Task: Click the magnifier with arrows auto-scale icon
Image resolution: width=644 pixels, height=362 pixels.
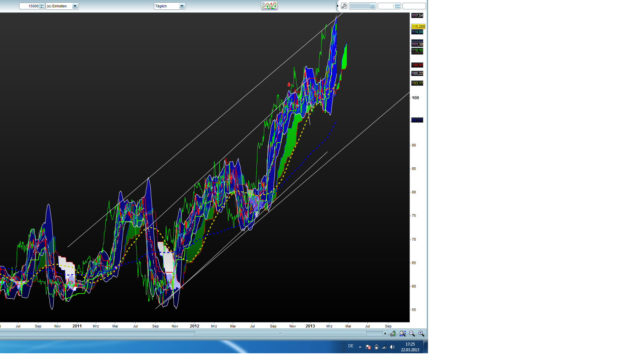Action: click(x=402, y=334)
